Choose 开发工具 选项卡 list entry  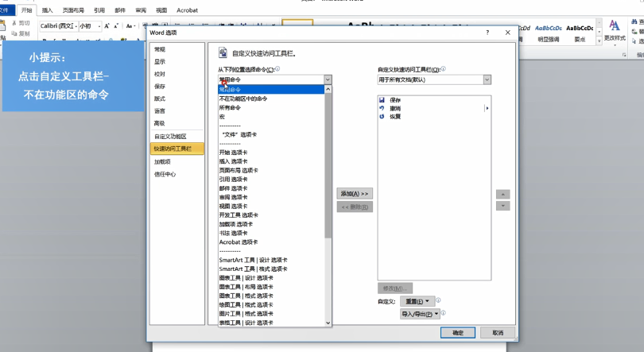click(239, 215)
